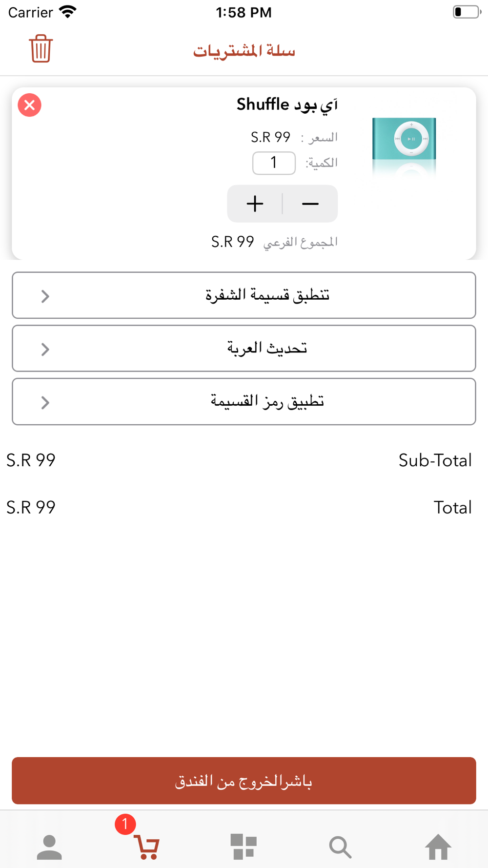Image resolution: width=488 pixels, height=868 pixels.
Task: Go to the home tab icon
Action: click(x=438, y=847)
